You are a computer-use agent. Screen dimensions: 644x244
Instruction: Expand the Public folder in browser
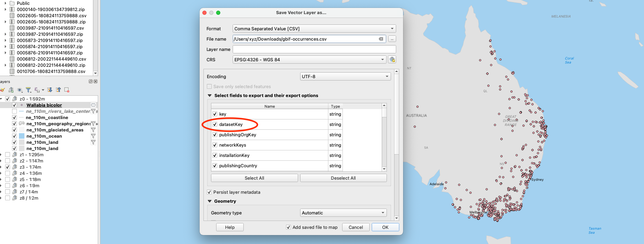pos(5,3)
